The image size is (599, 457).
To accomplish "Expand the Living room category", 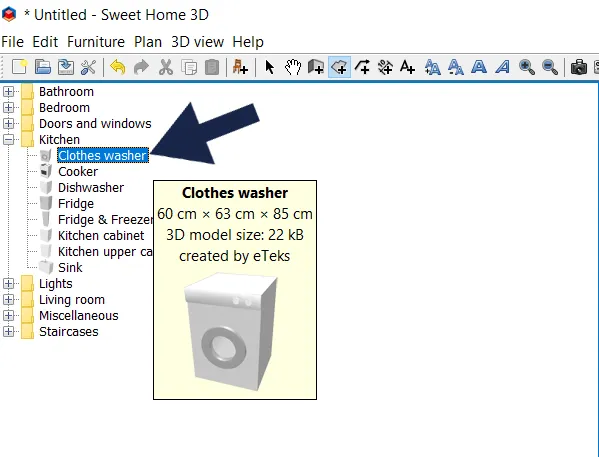I will click(x=8, y=300).
